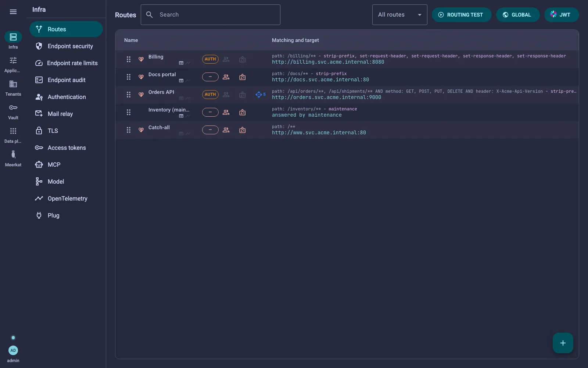The height and width of the screenshot is (368, 588).
Task: Open the hamburger menu icon
Action: pos(13,12)
